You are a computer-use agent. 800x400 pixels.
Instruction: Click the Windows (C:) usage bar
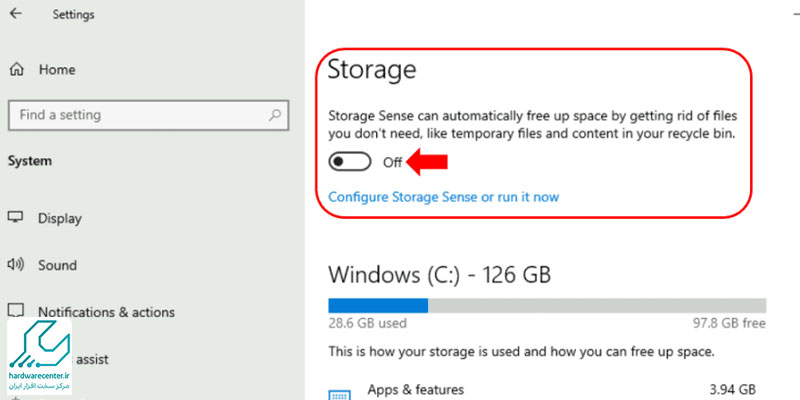click(x=547, y=306)
